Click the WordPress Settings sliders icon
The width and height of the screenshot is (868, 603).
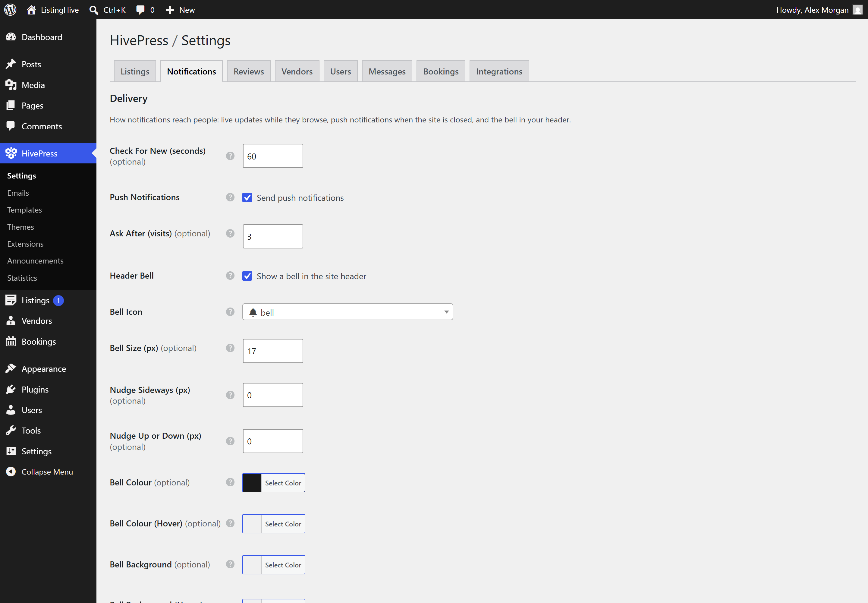(x=11, y=451)
